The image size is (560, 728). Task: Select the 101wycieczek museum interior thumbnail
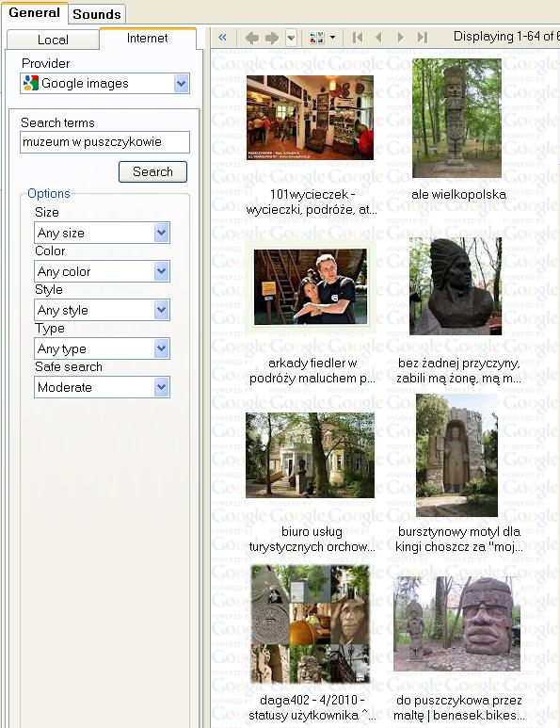click(310, 118)
